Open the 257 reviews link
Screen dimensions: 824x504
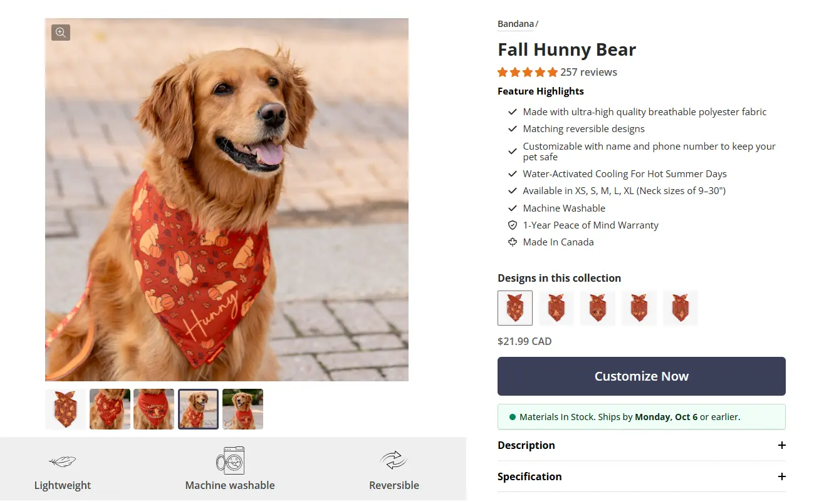pos(588,72)
